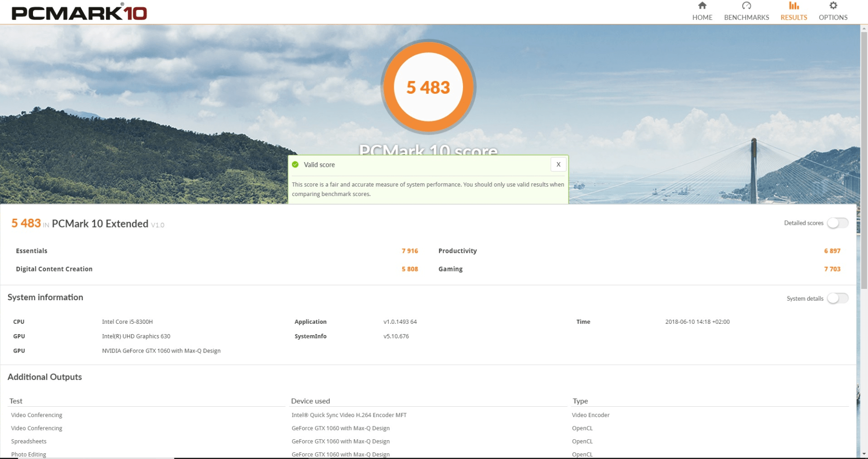Click the Test column header
The height and width of the screenshot is (459, 868).
tap(16, 401)
